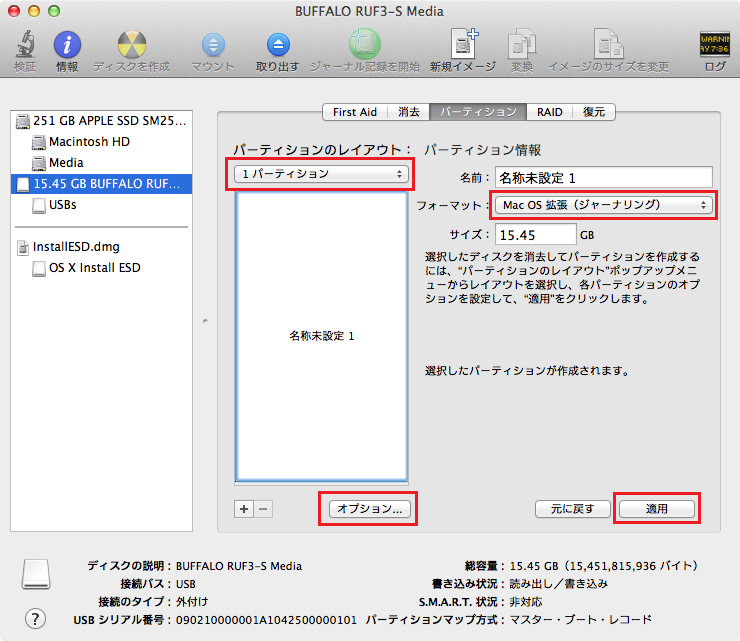This screenshot has height=641, width=740.
Task: Click the ディスクを作成 (Burn) icon
Action: [132, 44]
